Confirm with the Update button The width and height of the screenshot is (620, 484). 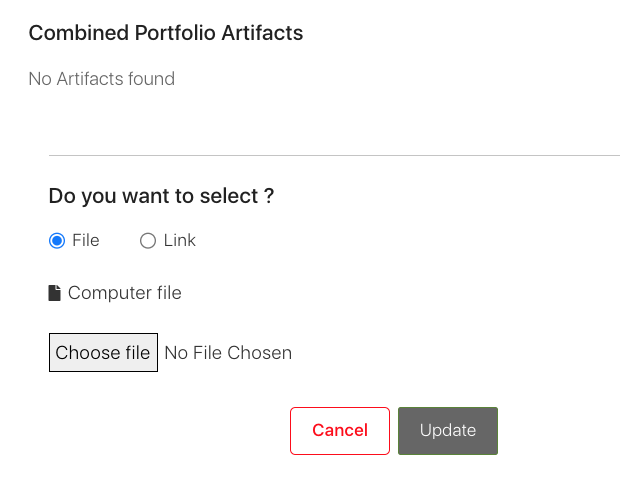coord(448,431)
